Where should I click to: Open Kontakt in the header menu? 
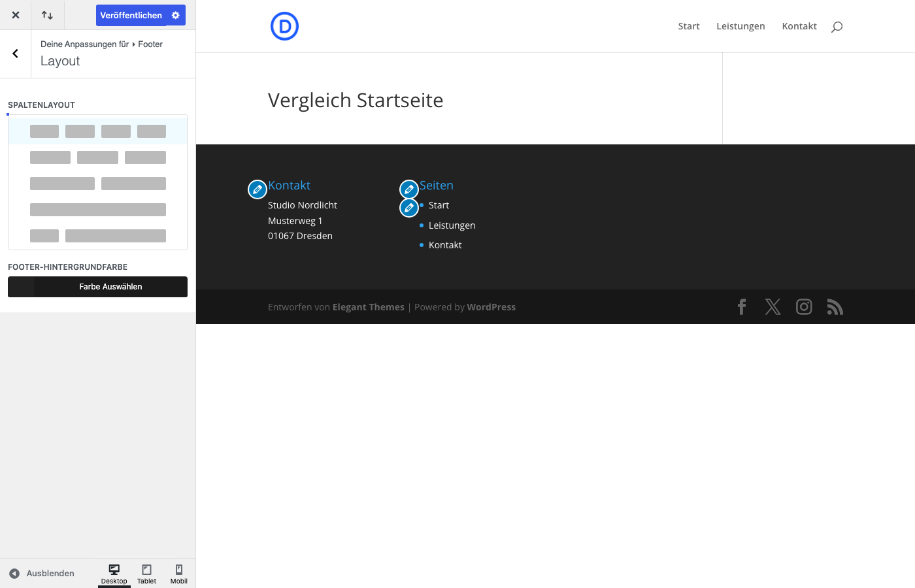(799, 26)
